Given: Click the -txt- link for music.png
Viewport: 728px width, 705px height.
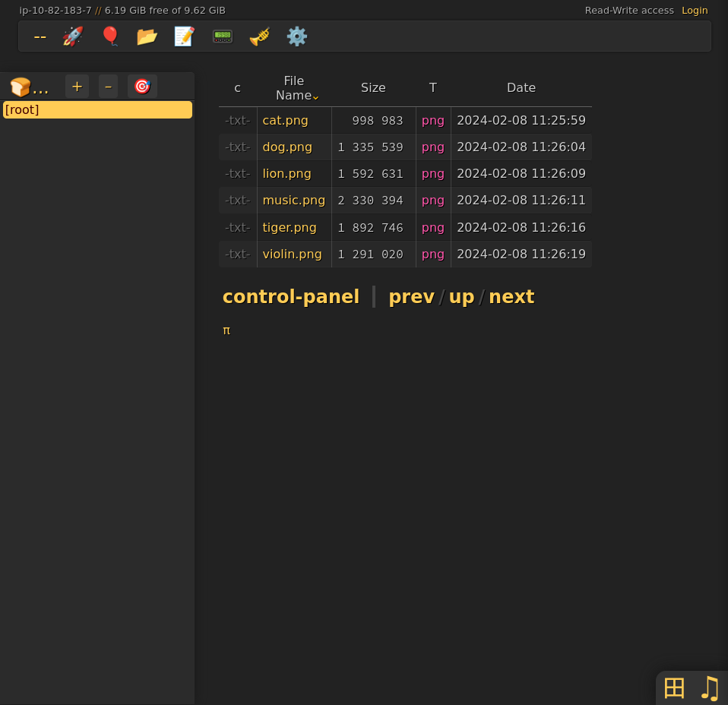Looking at the screenshot, I should coord(238,200).
